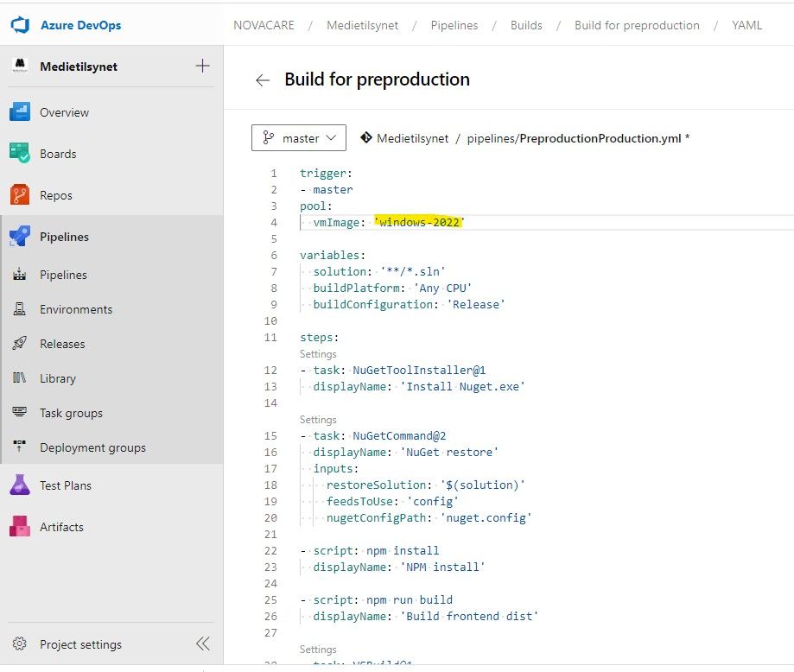Place cursor on 'windows-2022' vmImage value
Screen dimensions: 794x672
coord(419,222)
